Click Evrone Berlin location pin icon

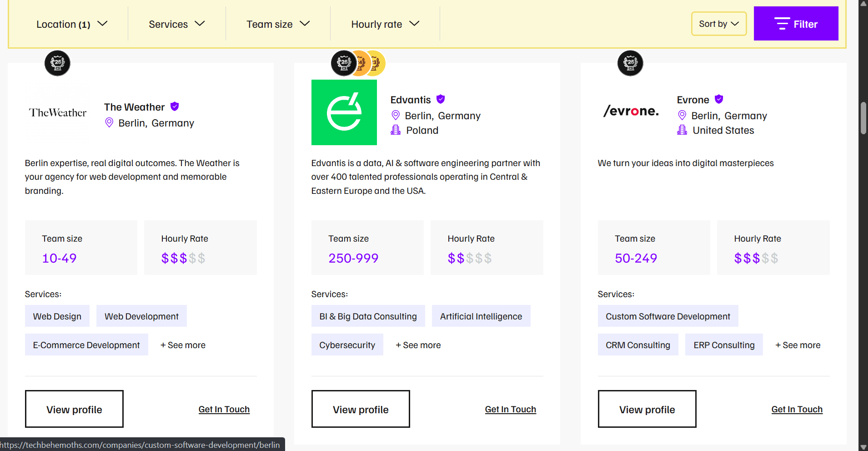[682, 115]
